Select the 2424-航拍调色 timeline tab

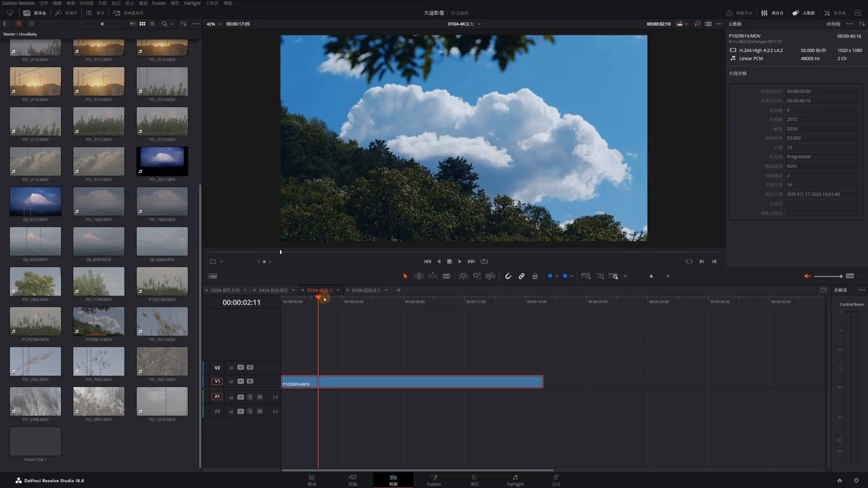[274, 290]
